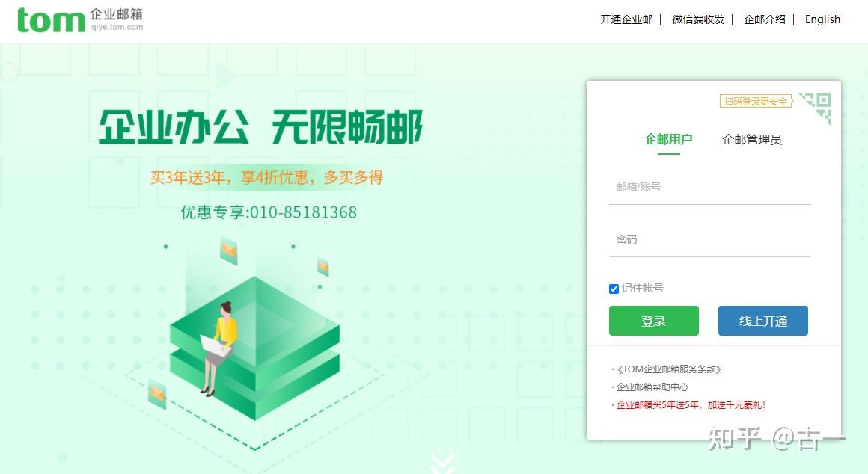868x474 pixels.
Task: Select the 企邮用户 tab
Action: 669,139
